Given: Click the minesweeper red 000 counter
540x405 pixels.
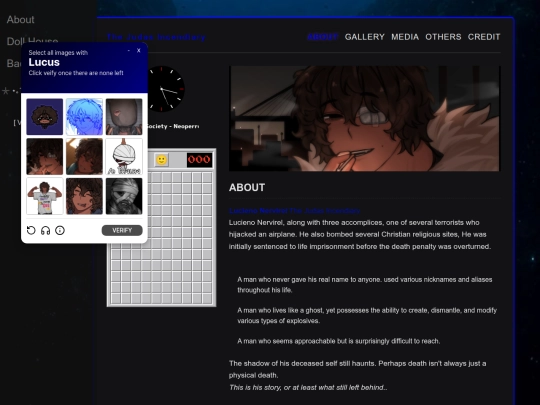Looking at the screenshot, I should coord(199,160).
